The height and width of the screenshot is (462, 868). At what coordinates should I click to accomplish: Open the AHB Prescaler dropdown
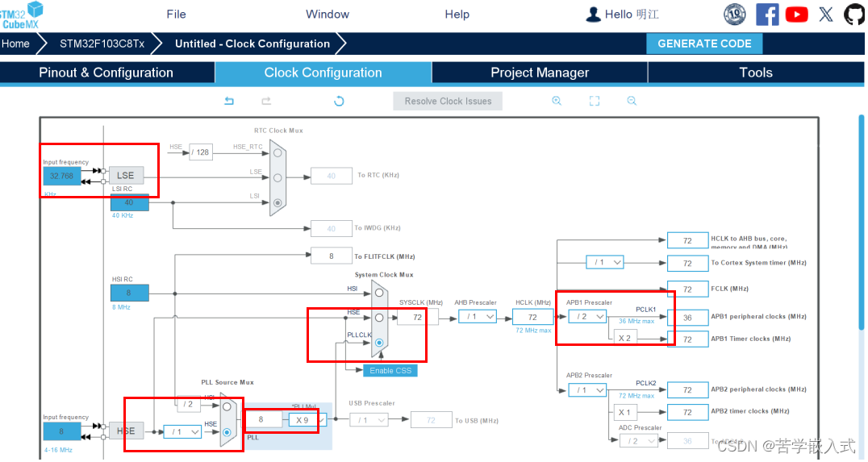(x=478, y=317)
